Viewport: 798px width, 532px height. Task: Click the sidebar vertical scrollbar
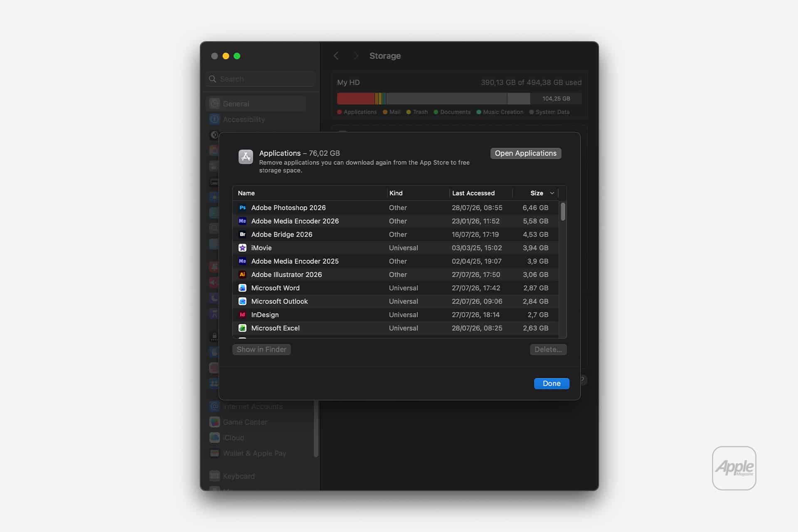(316, 428)
